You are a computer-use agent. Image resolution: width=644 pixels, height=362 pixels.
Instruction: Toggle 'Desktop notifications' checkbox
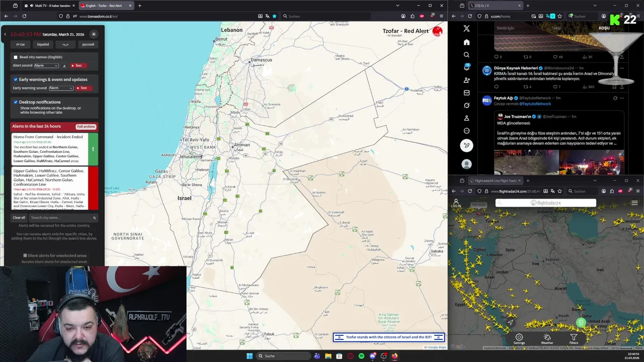pos(16,102)
